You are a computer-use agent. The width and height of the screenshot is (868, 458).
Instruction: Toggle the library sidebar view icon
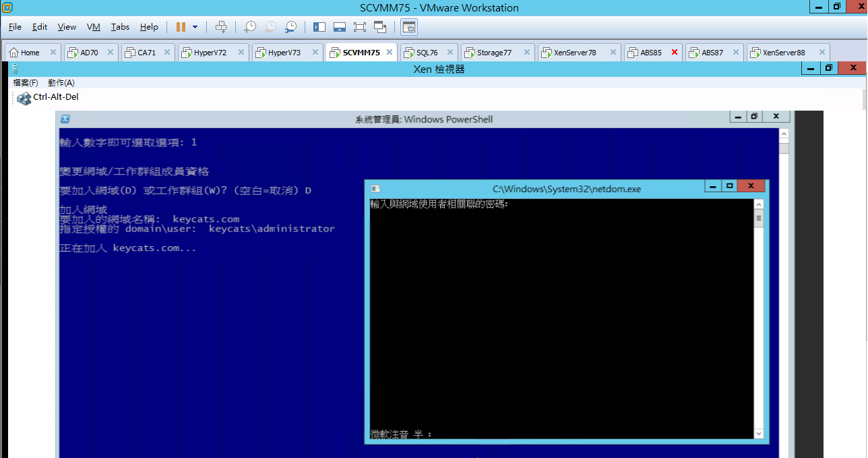click(x=319, y=27)
